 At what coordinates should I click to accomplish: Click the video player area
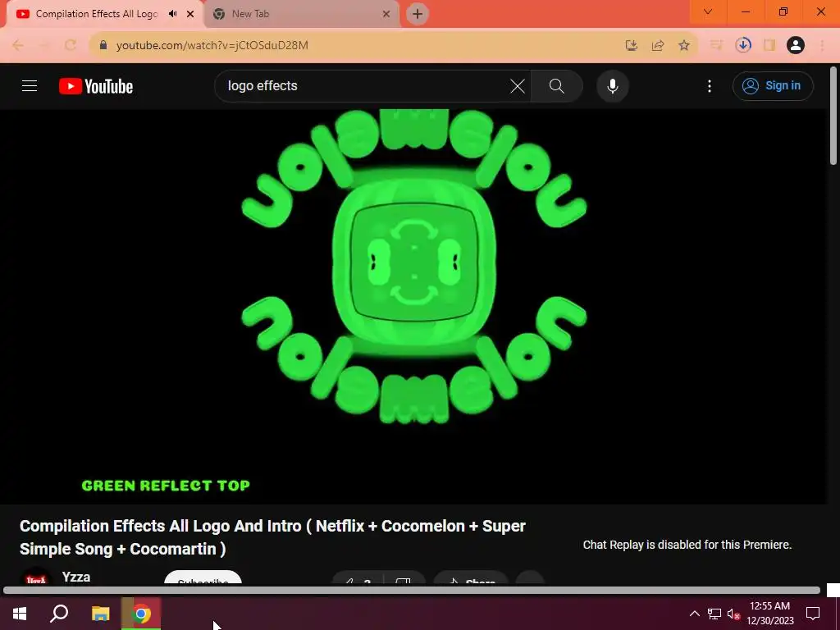pos(413,307)
